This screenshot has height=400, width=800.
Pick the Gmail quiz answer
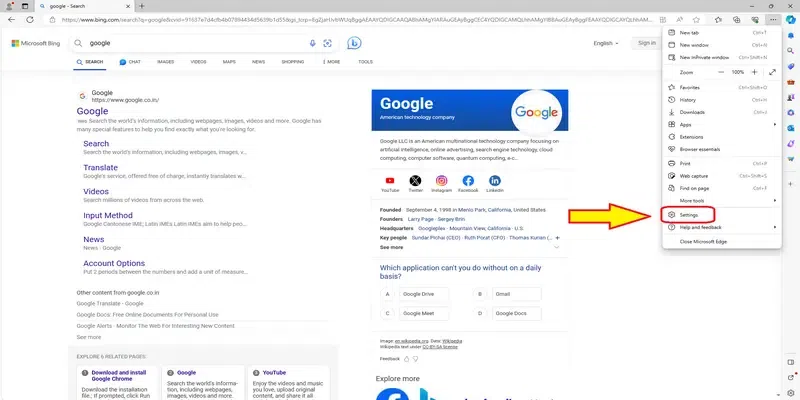click(x=516, y=294)
